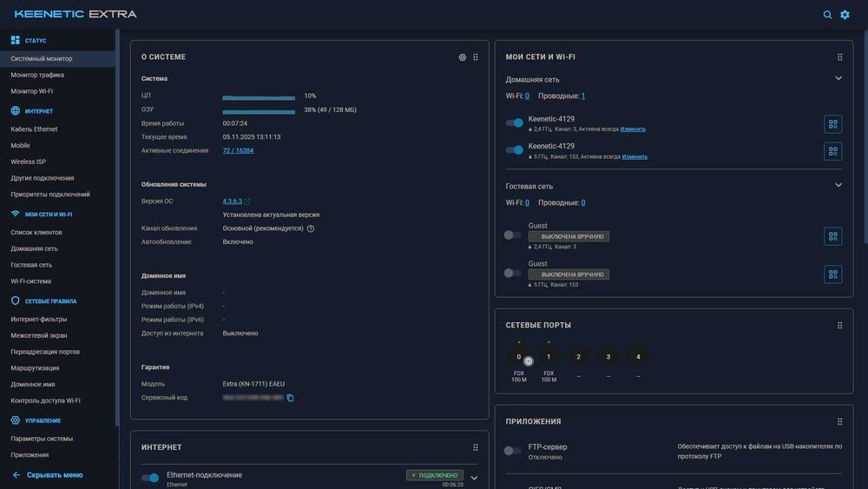Image resolution: width=868 pixels, height=489 pixels.
Task: Click home network wired clients count link
Action: pos(583,96)
